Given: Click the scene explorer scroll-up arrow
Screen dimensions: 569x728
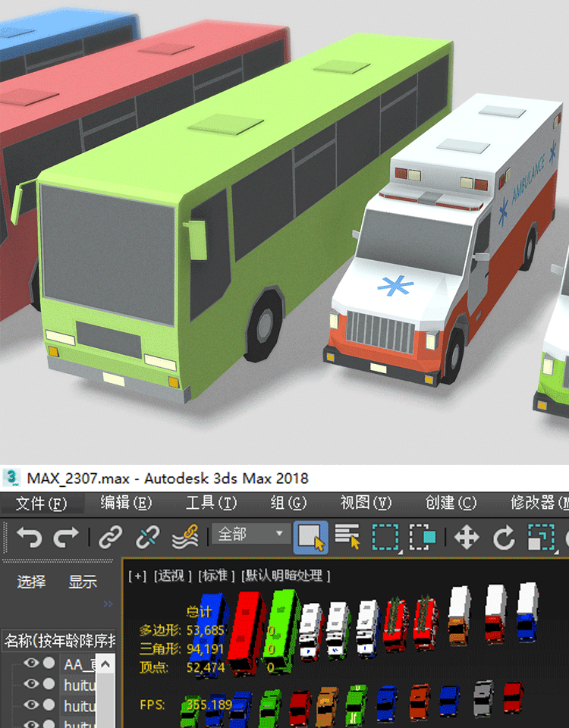Looking at the screenshot, I should click(105, 664).
